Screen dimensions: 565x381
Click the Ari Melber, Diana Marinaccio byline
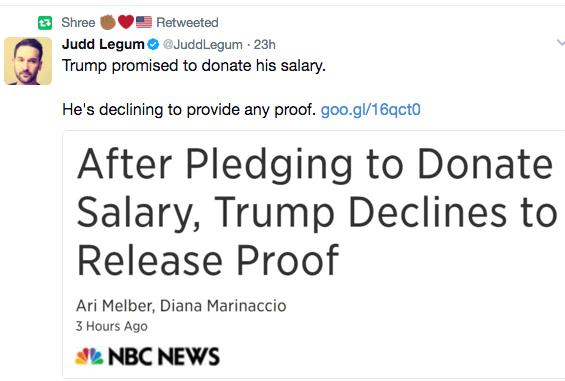(181, 306)
